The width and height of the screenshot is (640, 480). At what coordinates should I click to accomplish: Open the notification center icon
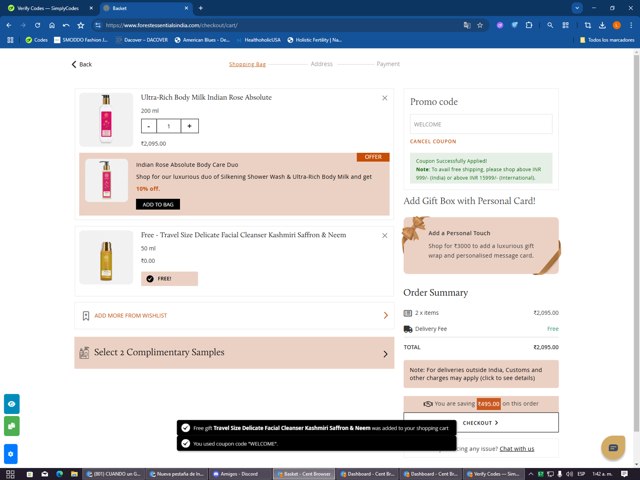click(624, 474)
